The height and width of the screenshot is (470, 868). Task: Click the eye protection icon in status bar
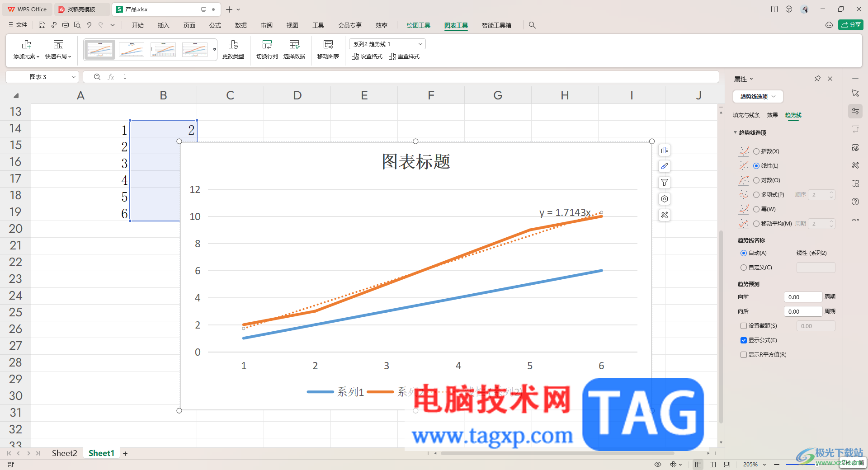point(658,464)
